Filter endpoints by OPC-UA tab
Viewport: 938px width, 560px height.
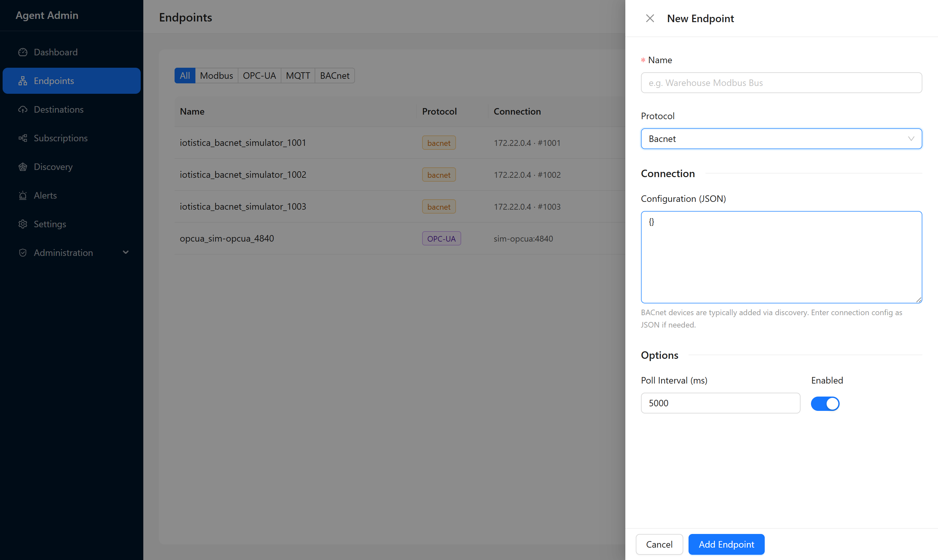point(259,76)
